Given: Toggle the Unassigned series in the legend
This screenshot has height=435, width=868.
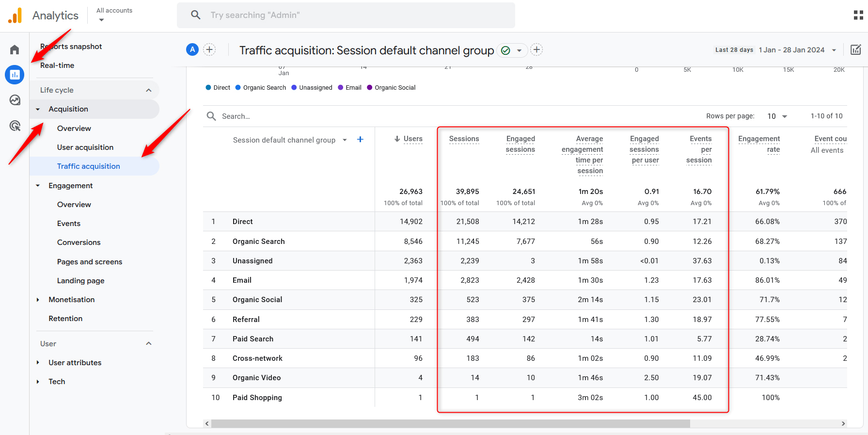Looking at the screenshot, I should click(x=312, y=88).
